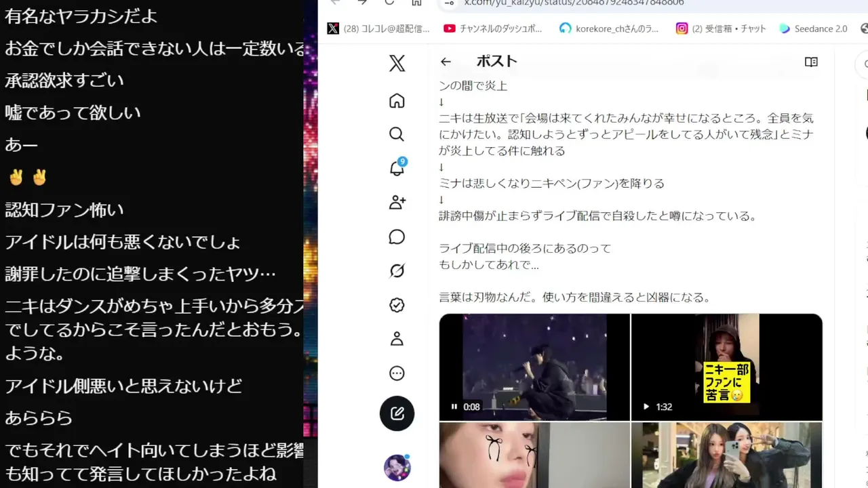868x488 pixels.
Task: Click the black compose post button
Action: pos(397,413)
